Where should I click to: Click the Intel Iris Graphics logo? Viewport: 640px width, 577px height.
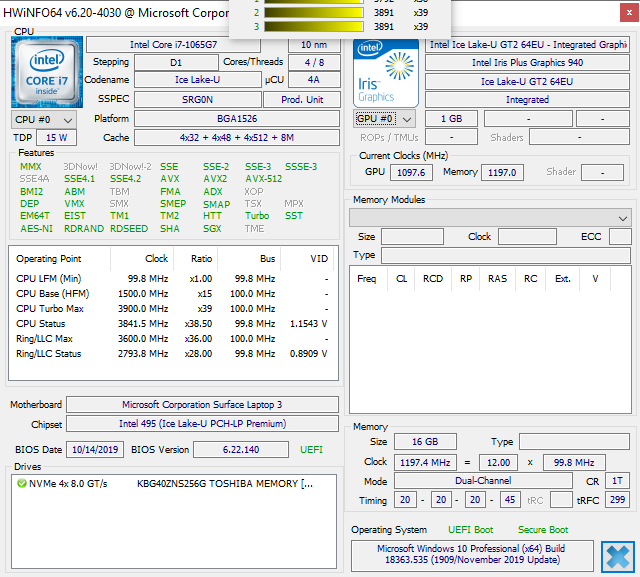coord(385,73)
